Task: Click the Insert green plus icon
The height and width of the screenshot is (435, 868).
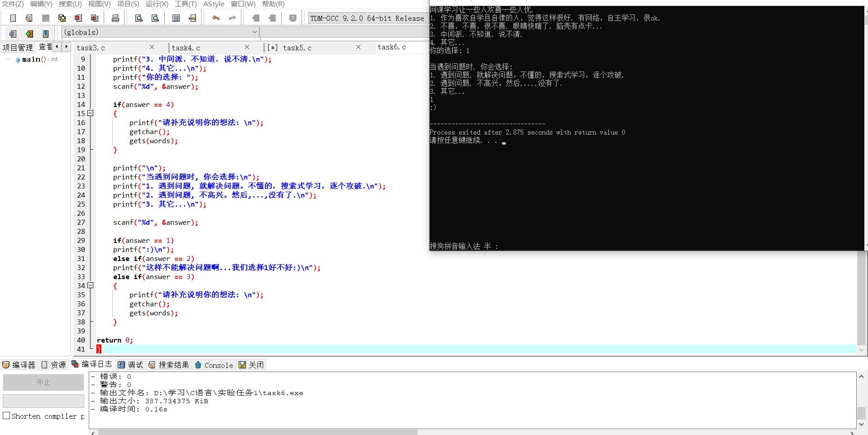Action: [x=29, y=34]
